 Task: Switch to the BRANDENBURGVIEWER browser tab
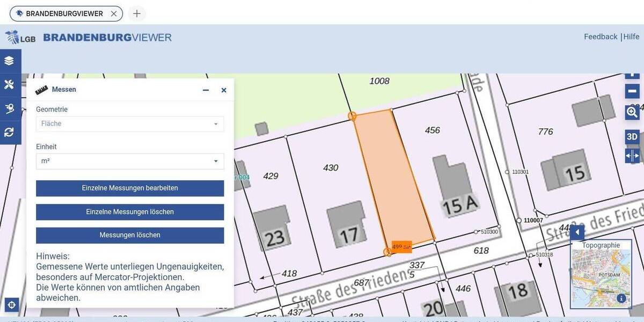(64, 13)
